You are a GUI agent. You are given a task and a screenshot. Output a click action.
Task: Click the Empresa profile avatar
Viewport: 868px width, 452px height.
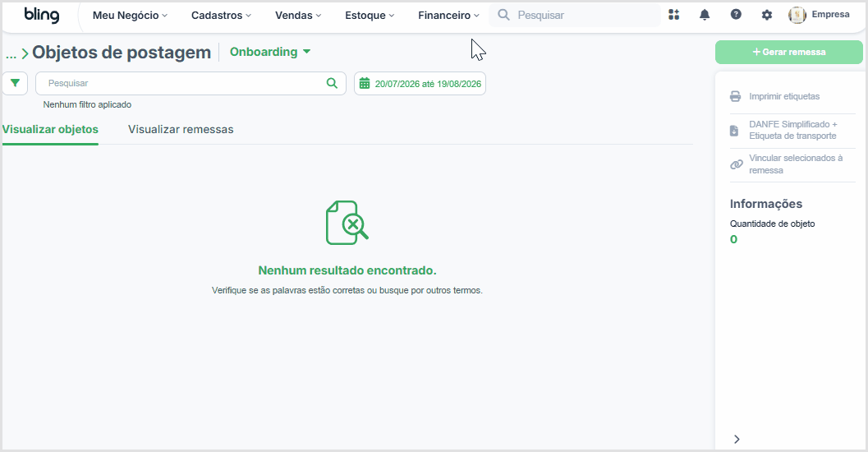point(797,15)
